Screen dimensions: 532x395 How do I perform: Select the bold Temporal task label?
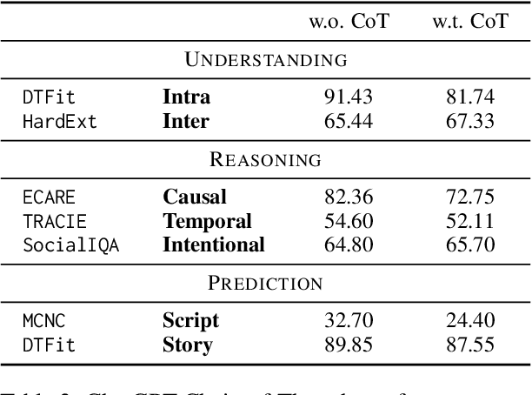click(207, 221)
